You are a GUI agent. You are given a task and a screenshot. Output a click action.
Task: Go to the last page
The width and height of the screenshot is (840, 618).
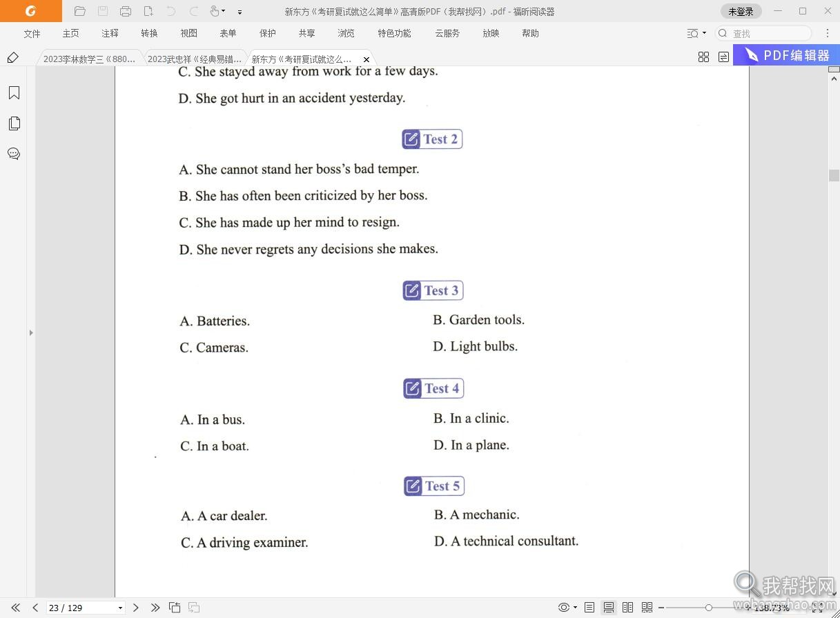point(155,608)
